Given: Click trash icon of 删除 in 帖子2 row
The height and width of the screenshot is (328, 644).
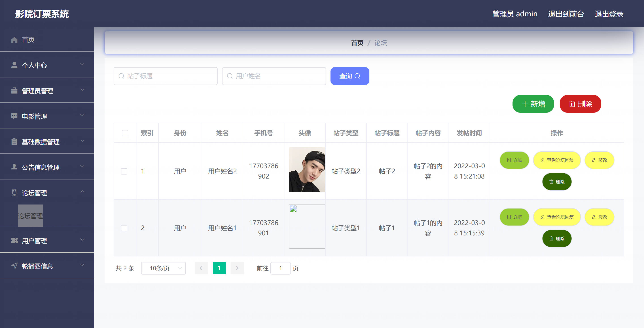Looking at the screenshot, I should click(551, 182).
